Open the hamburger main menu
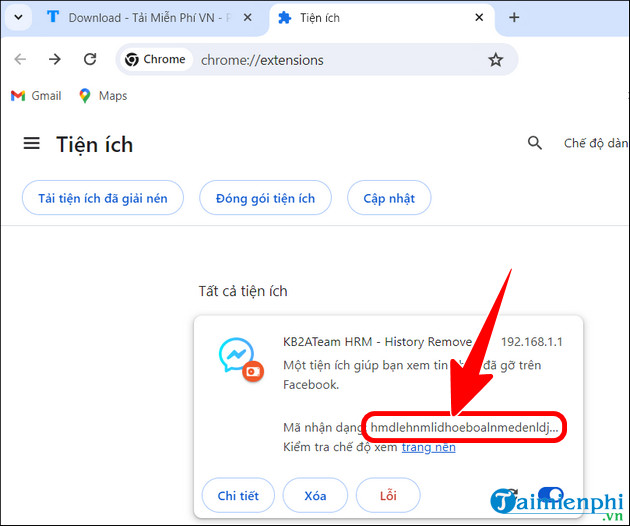The height and width of the screenshot is (526, 630). click(x=31, y=143)
